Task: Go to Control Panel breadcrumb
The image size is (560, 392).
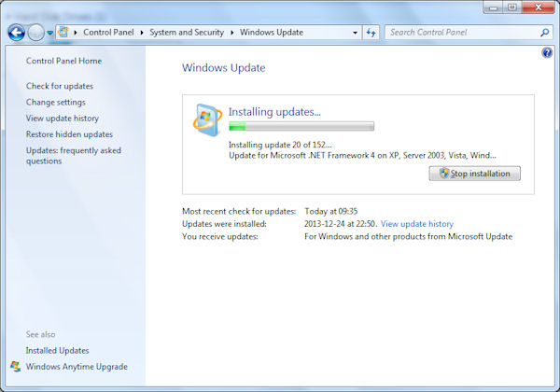Action: pyautogui.click(x=108, y=33)
